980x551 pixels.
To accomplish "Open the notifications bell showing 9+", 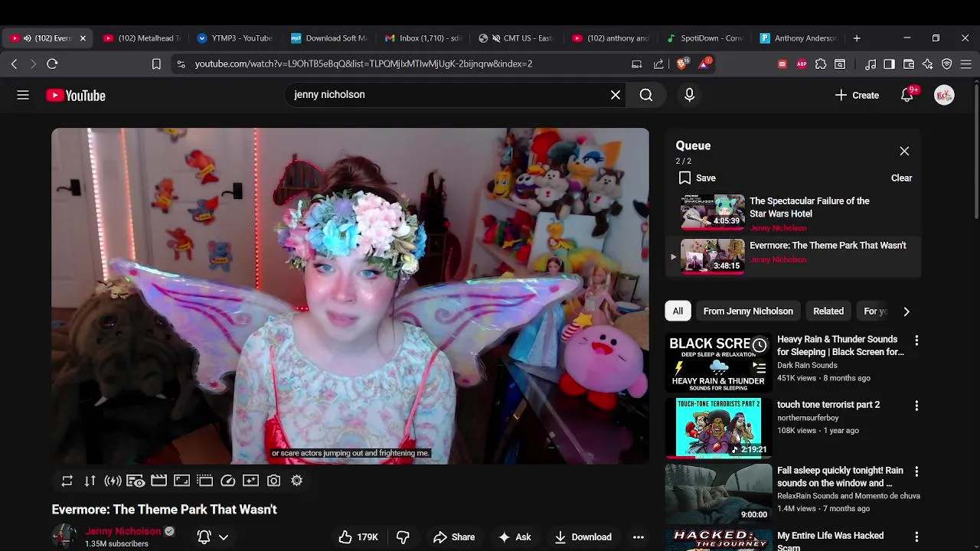I will (907, 95).
